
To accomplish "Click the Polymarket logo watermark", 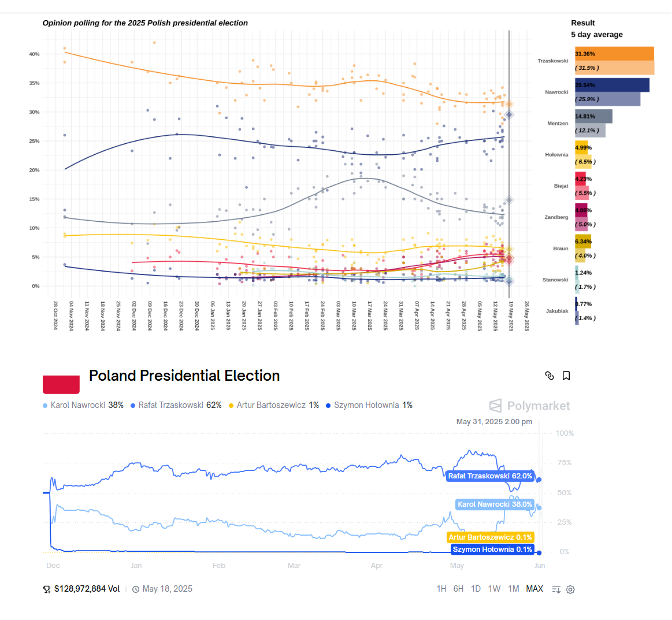I will click(529, 406).
